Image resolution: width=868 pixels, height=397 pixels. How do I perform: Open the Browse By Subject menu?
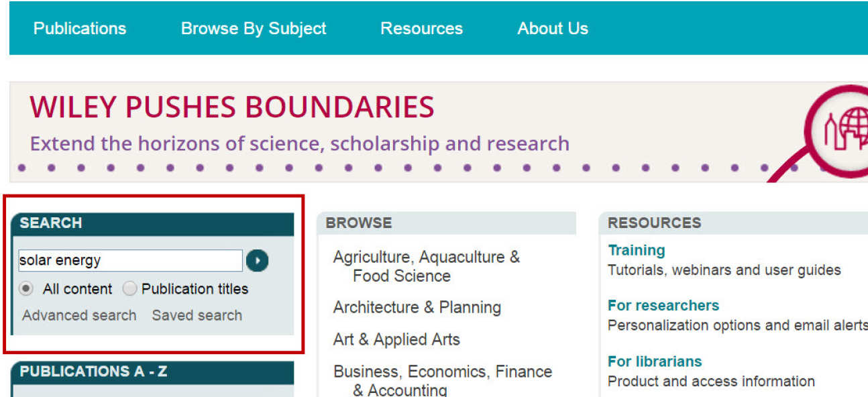pos(253,28)
